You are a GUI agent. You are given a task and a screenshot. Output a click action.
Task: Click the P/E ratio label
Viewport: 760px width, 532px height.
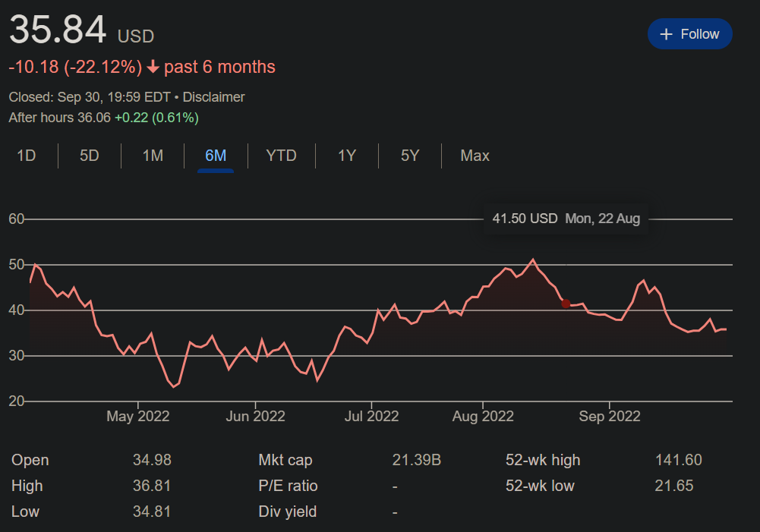[x=288, y=486]
